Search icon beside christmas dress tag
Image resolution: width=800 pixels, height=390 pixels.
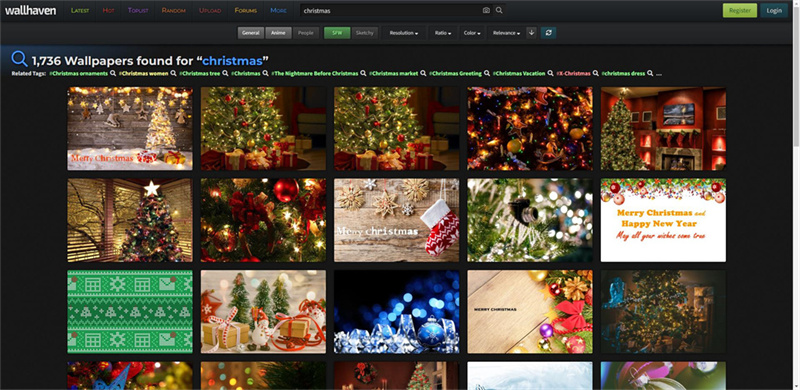(650, 74)
